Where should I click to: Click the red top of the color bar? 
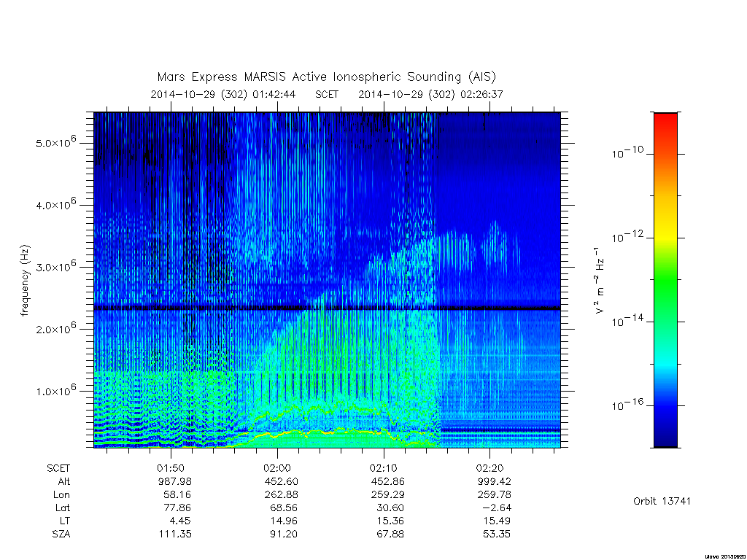tap(665, 120)
